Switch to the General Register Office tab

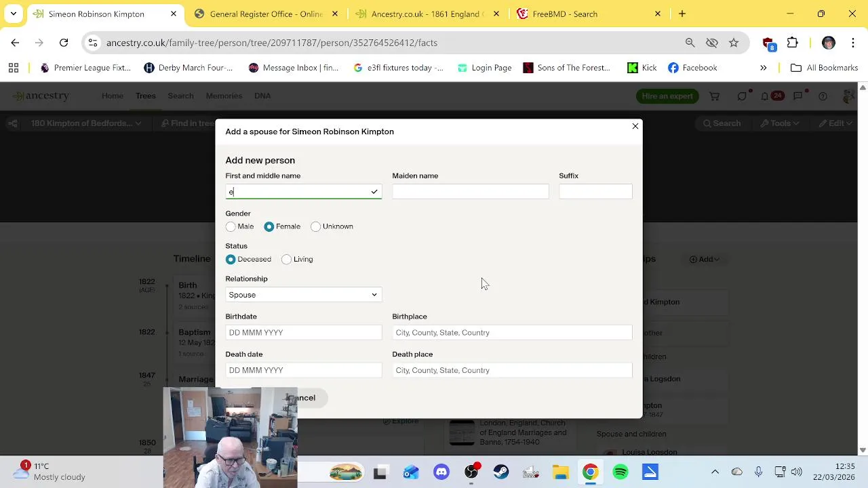coord(266,14)
